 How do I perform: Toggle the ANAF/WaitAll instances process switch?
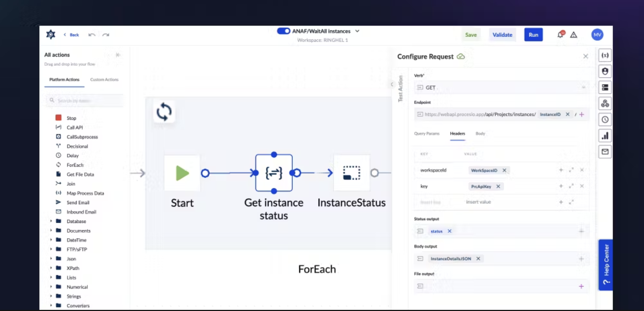pyautogui.click(x=283, y=31)
